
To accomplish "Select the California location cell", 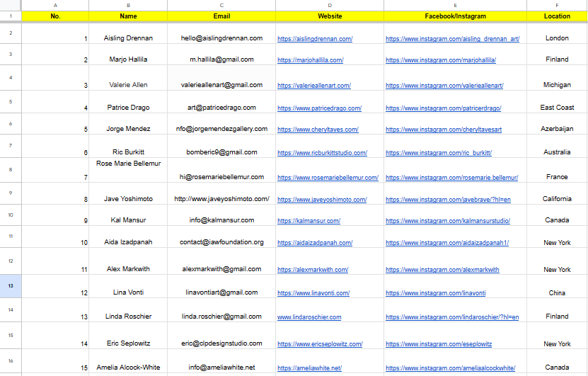I will click(557, 193).
